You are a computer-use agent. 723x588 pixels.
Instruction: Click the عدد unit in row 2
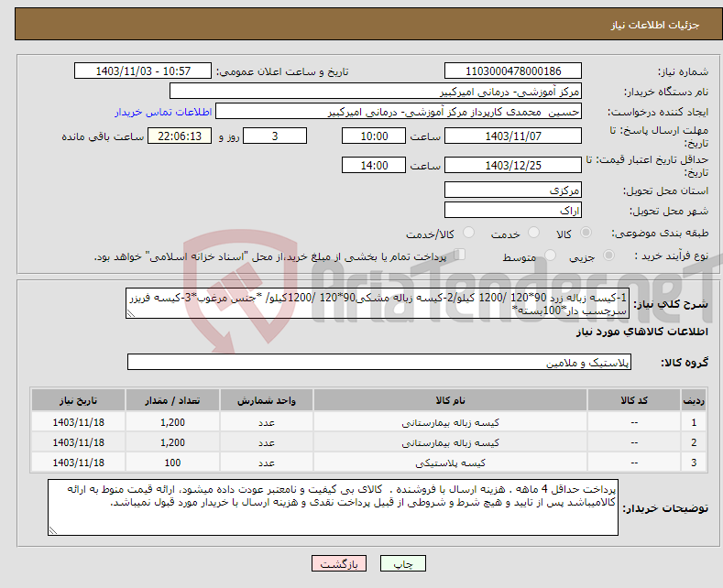click(267, 442)
